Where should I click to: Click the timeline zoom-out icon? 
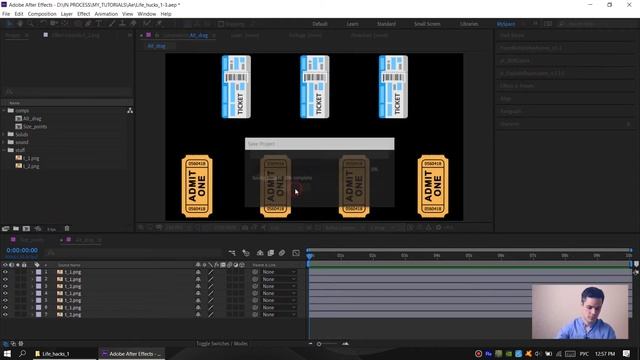pyautogui.click(x=311, y=344)
